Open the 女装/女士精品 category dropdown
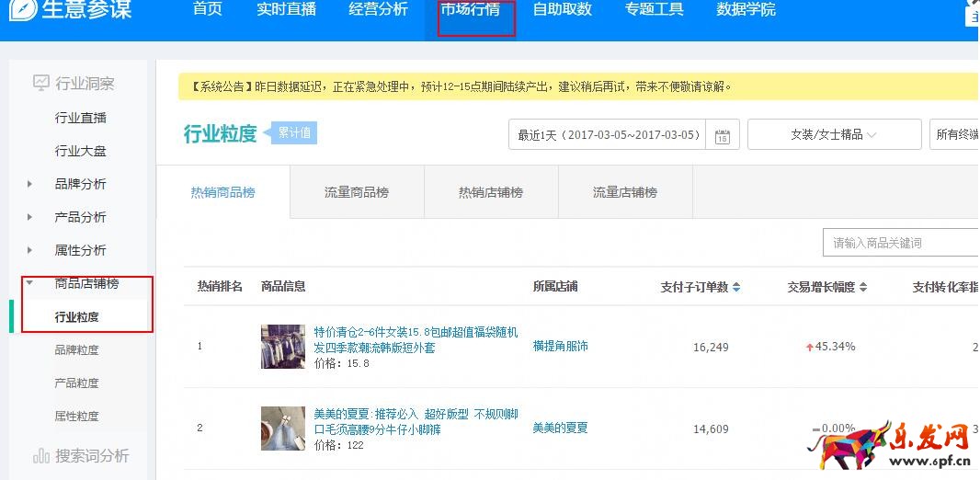This screenshot has height=480, width=980. (834, 134)
